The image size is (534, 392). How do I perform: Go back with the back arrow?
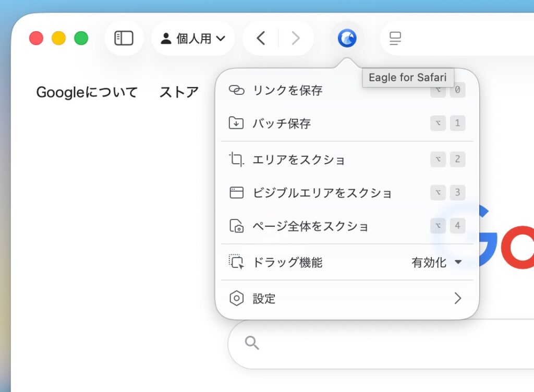pos(261,38)
